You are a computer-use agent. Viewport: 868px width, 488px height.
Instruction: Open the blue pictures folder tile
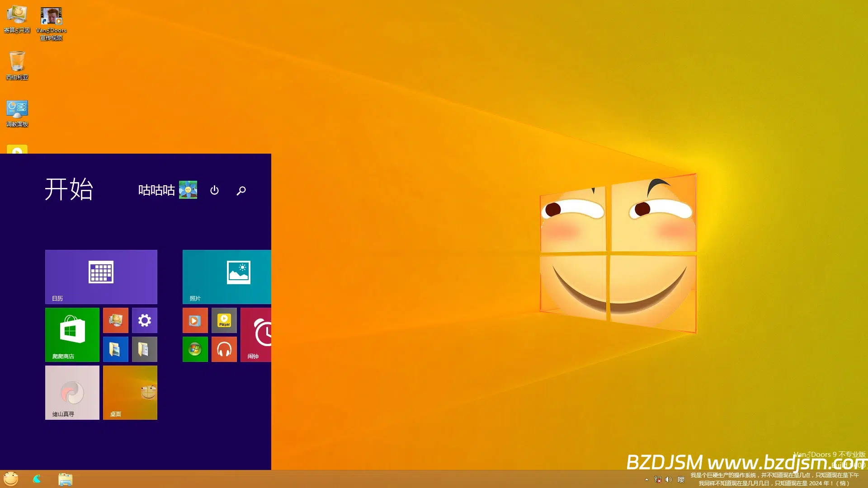pos(116,349)
